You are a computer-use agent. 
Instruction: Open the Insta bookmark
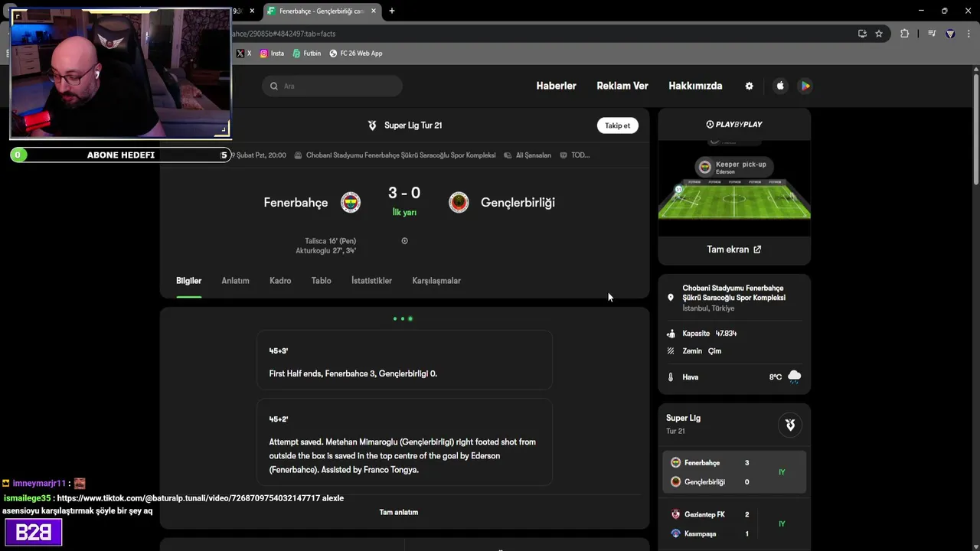272,54
